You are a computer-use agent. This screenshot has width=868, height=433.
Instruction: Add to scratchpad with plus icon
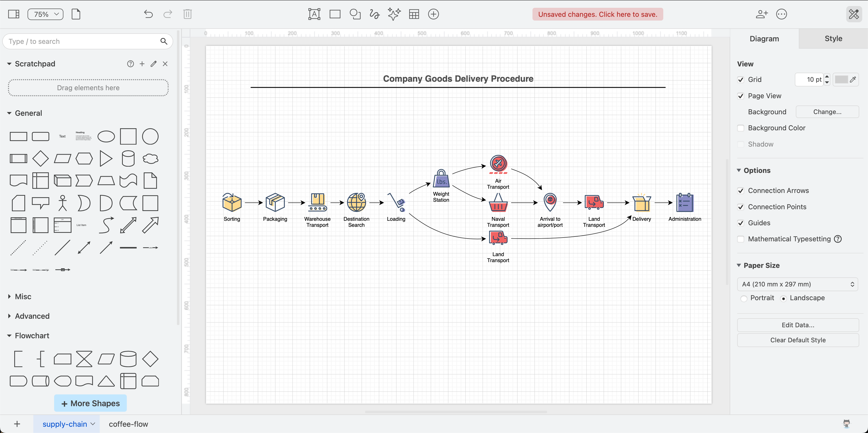point(142,64)
